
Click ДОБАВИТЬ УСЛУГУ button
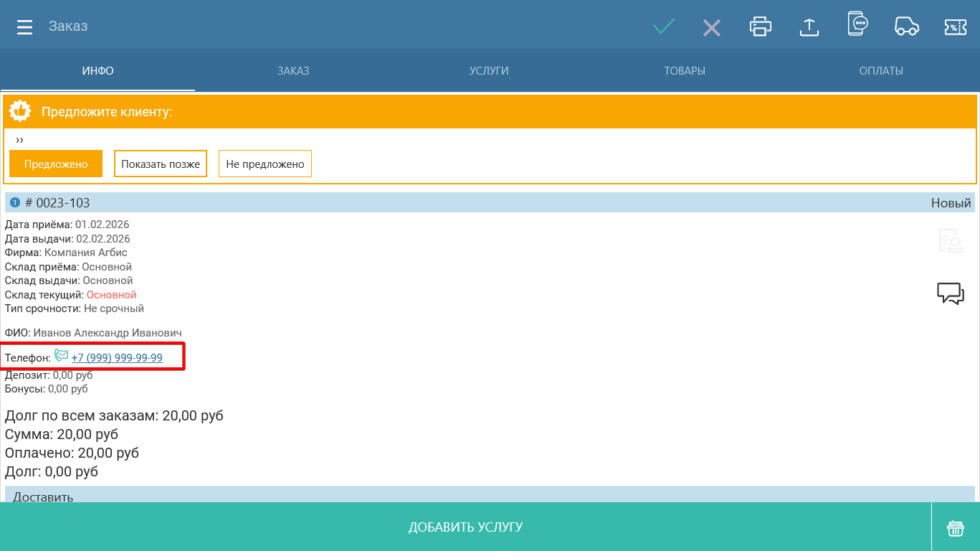tap(465, 527)
